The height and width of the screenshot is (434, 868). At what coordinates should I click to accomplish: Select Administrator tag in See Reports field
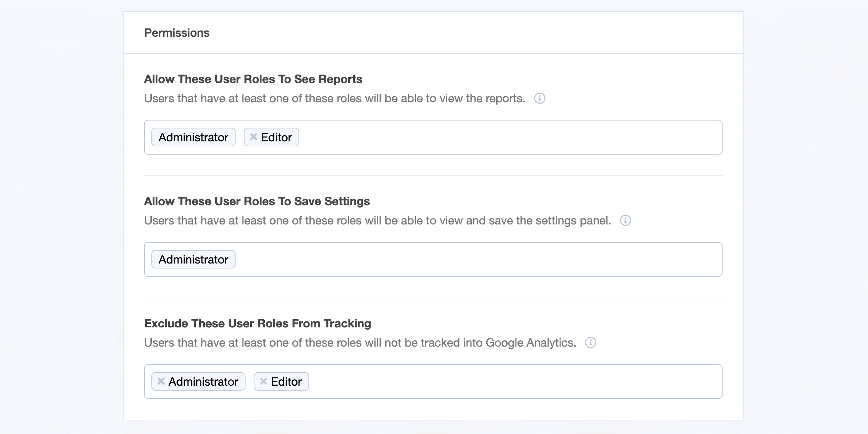pyautogui.click(x=193, y=137)
